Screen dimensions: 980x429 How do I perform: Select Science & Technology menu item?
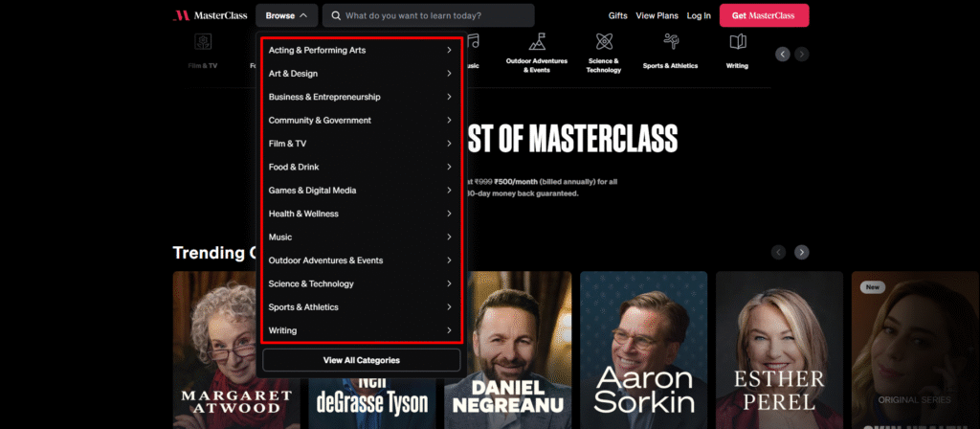(361, 283)
